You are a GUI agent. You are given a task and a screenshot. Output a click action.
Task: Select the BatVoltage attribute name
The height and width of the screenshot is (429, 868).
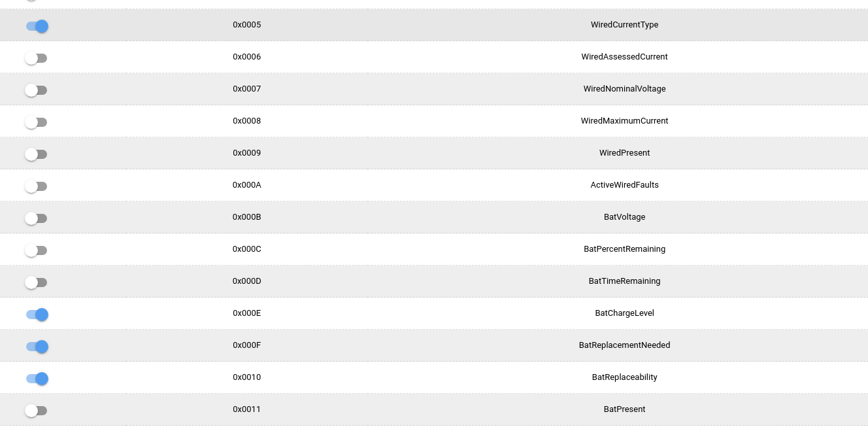[x=624, y=217]
